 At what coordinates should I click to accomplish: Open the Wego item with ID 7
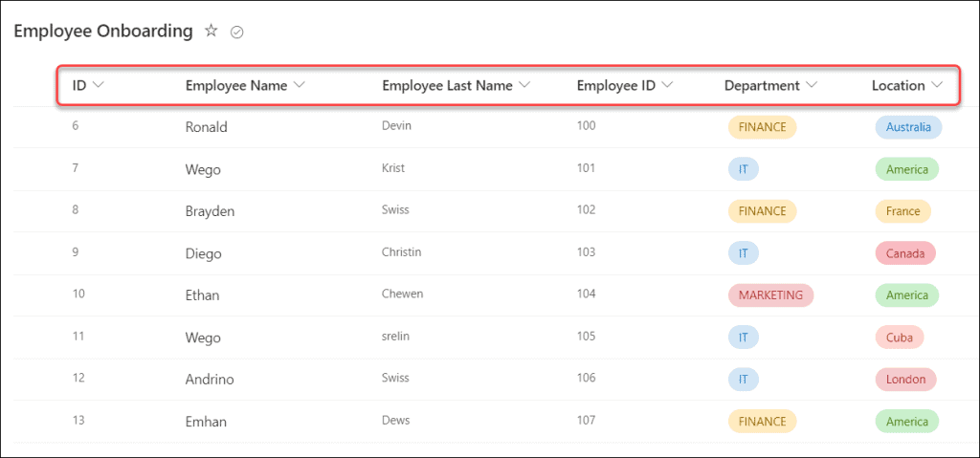(203, 169)
